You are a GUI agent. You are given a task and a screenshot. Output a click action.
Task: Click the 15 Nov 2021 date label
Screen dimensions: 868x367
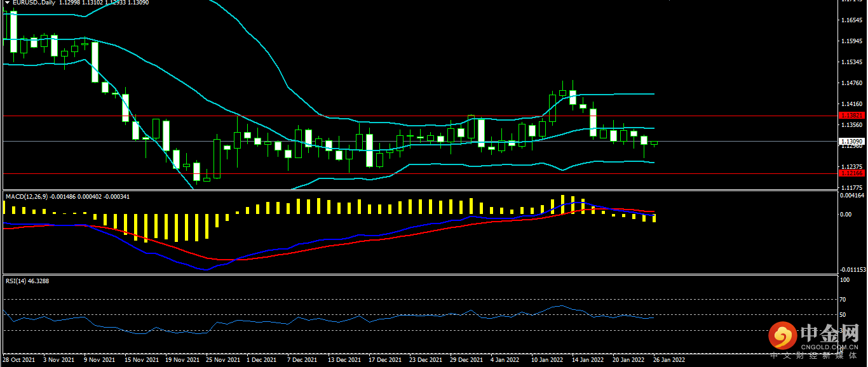141,360
